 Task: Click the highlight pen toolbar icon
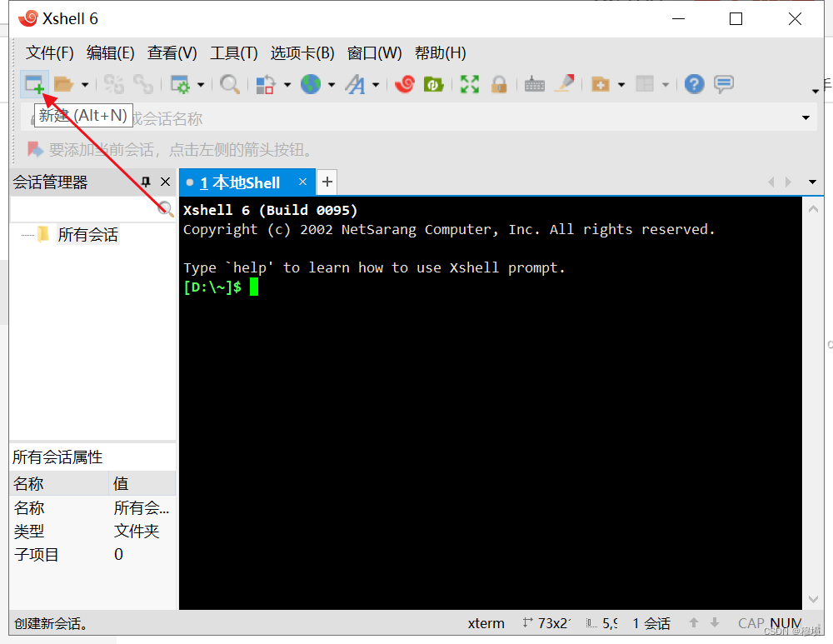click(x=564, y=84)
